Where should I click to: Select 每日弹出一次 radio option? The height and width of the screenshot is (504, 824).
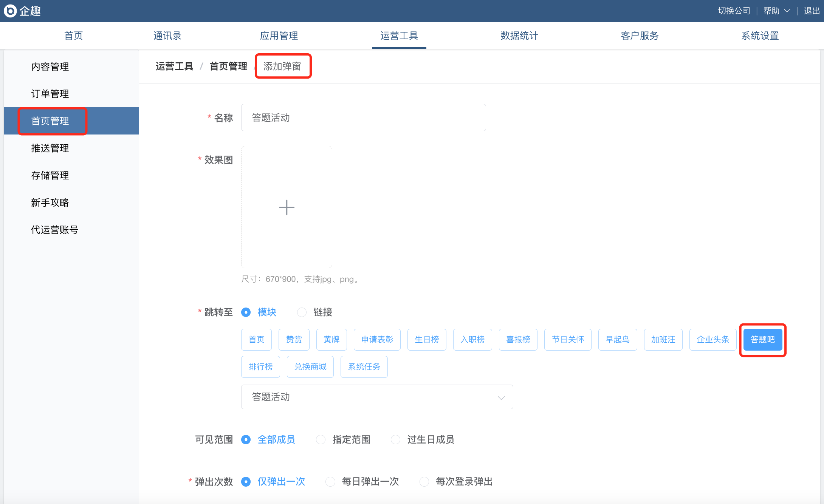pos(330,482)
